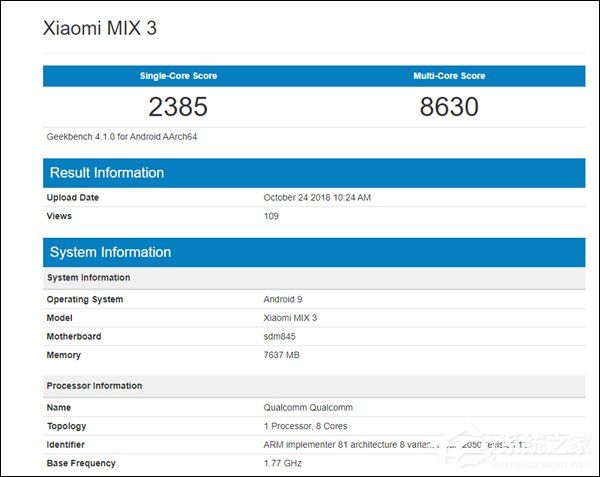Click the Upload Date label

[73, 197]
